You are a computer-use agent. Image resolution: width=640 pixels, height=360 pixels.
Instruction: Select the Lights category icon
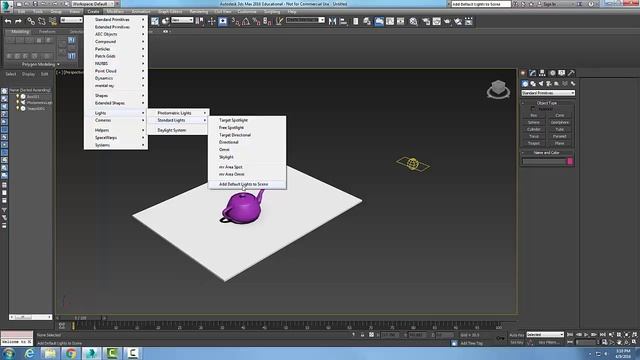click(x=541, y=83)
